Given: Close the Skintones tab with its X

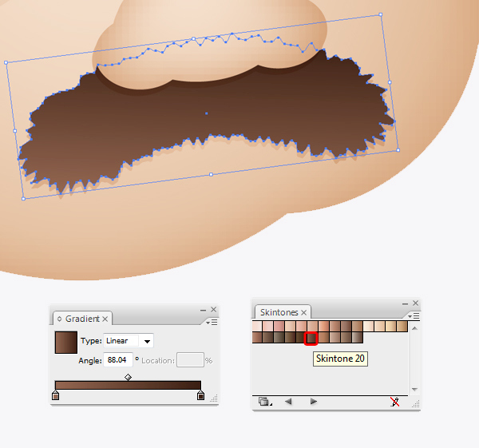Looking at the screenshot, I should pos(303,312).
